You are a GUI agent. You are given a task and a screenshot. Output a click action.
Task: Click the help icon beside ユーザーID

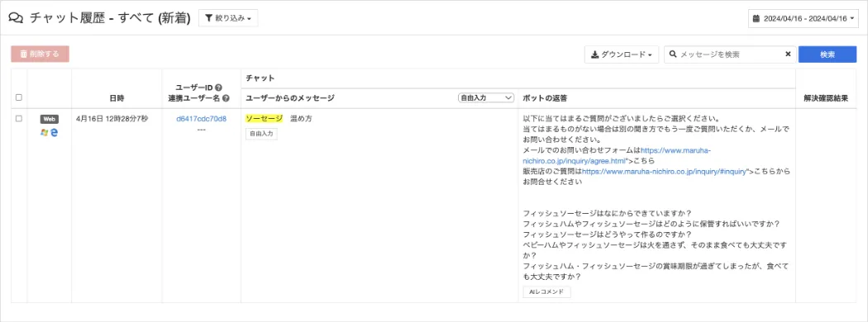218,88
